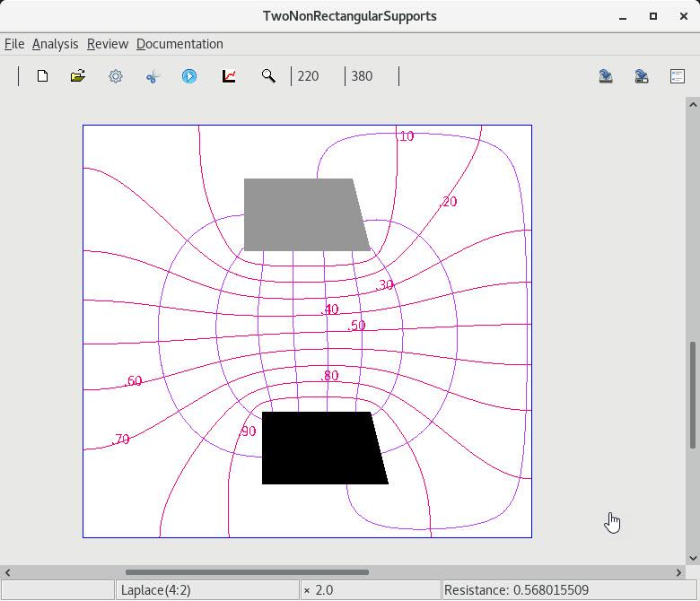This screenshot has width=700, height=601.
Task: Click the blue scissors tool icon
Action: [153, 76]
